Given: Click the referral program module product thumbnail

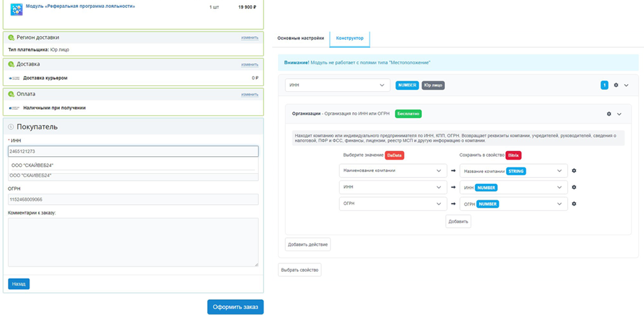Looking at the screenshot, I should (16, 9).
